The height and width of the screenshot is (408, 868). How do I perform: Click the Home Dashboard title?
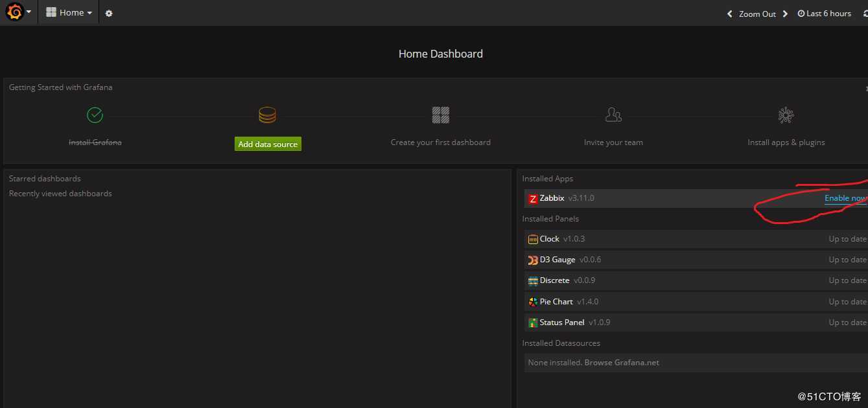tap(441, 54)
